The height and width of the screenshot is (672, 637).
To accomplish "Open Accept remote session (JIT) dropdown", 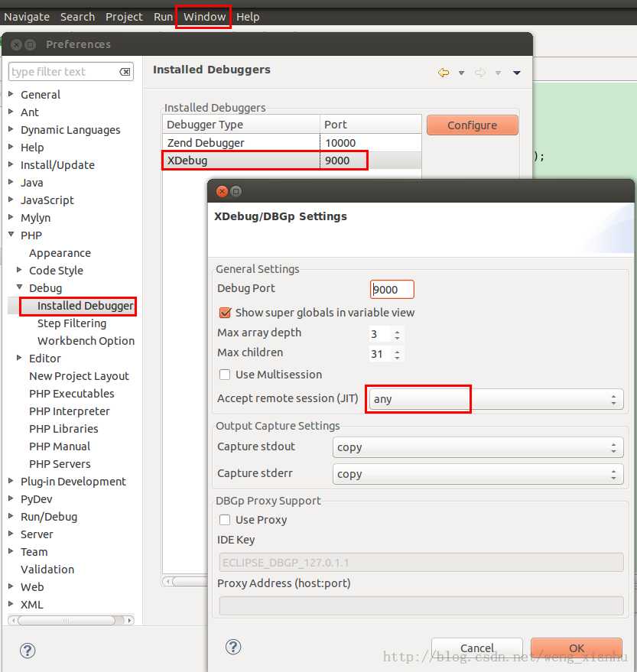I will pyautogui.click(x=496, y=399).
